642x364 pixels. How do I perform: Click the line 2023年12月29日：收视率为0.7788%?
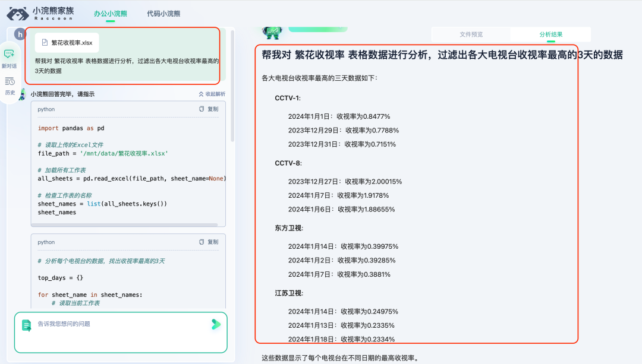point(344,131)
